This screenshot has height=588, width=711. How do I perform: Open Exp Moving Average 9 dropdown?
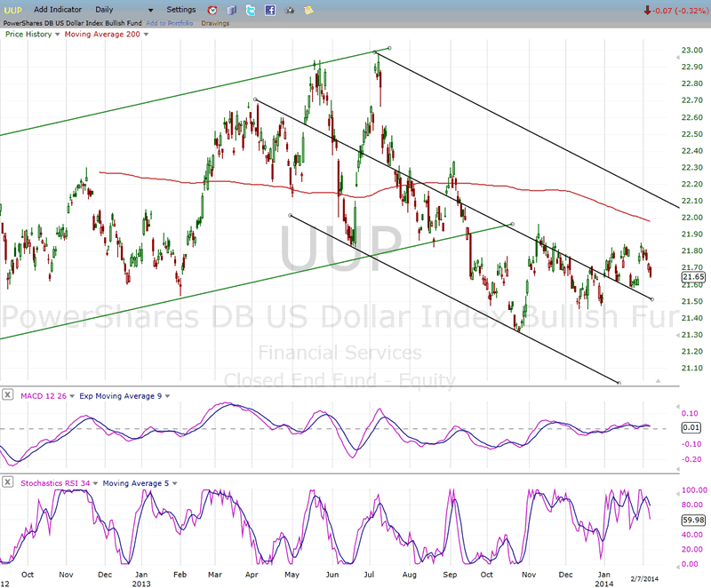click(166, 395)
